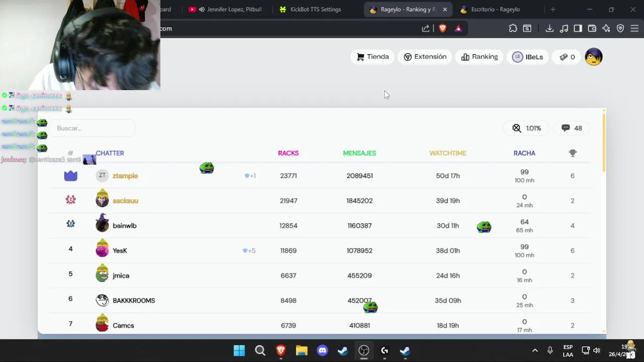This screenshot has height=362, width=644.
Task: Click Camcs avatar image
Action: (102, 323)
